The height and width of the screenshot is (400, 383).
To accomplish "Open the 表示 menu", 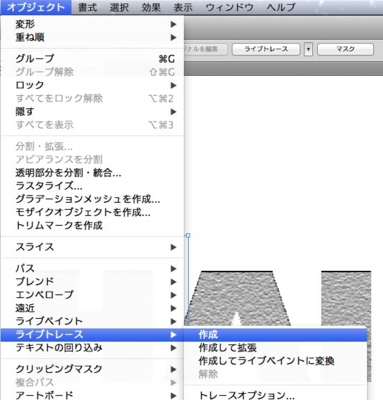I will tap(183, 7).
